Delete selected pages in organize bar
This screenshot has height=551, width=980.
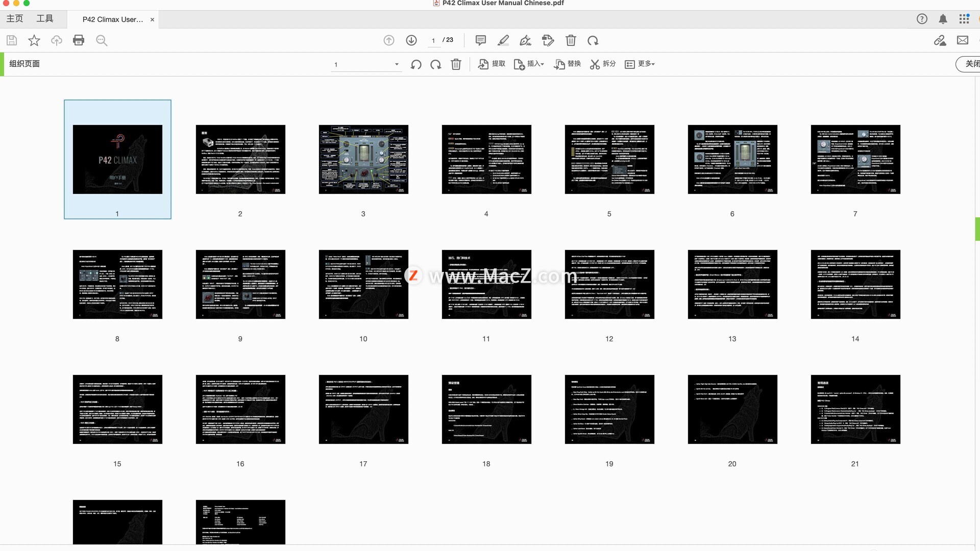coord(456,64)
